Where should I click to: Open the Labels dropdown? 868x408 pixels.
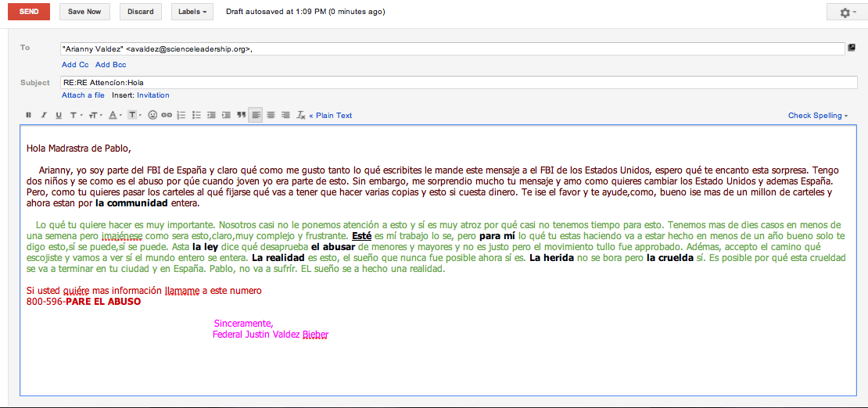click(x=192, y=12)
